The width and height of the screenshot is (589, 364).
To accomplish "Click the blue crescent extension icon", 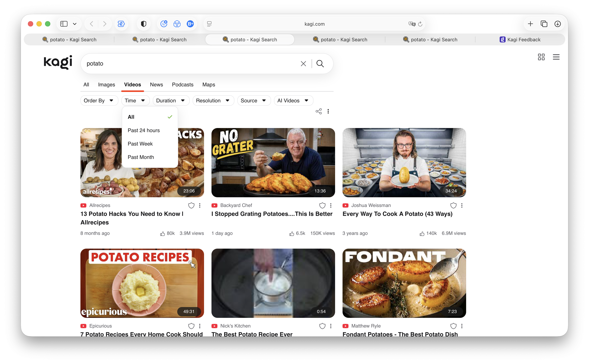I will point(164,24).
